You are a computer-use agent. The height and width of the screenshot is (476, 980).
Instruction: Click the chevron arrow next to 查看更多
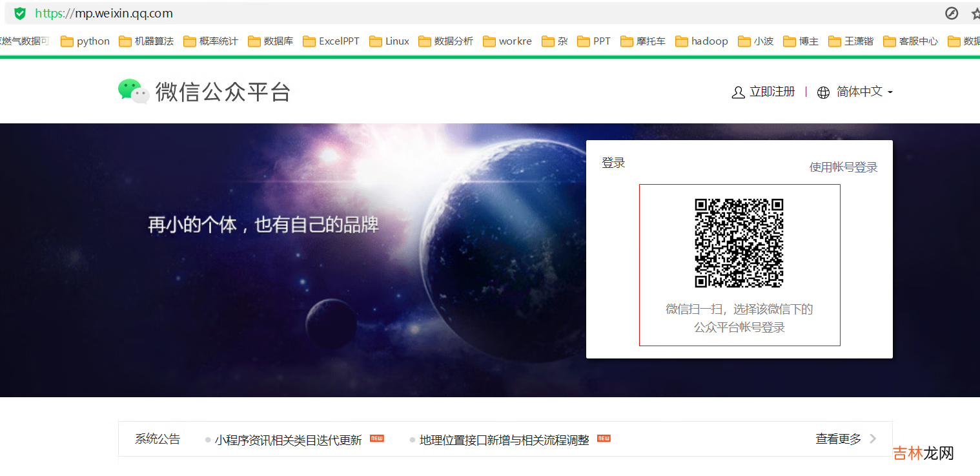click(873, 439)
